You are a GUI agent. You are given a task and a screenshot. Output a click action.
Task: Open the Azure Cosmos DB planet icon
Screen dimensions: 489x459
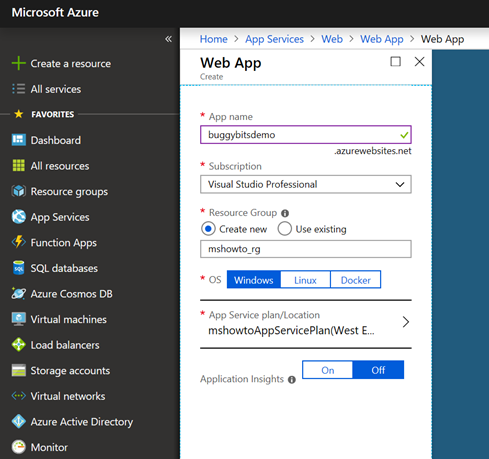click(19, 294)
